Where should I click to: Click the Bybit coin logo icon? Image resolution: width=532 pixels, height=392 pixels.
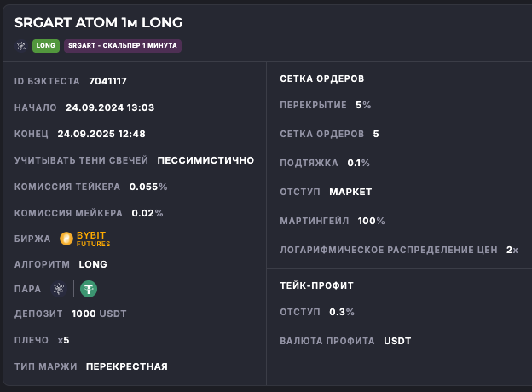click(x=67, y=239)
